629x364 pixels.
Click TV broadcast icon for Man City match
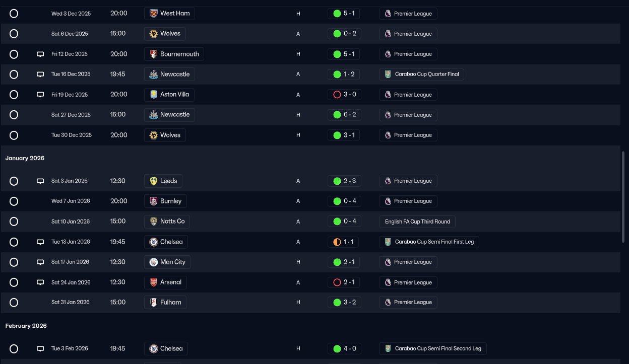point(40,262)
